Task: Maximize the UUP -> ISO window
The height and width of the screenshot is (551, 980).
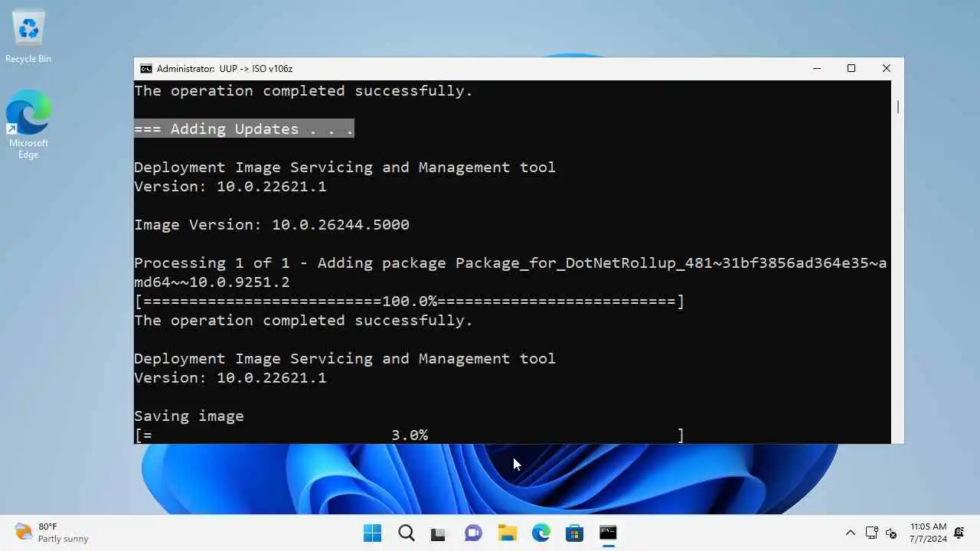Action: point(851,68)
